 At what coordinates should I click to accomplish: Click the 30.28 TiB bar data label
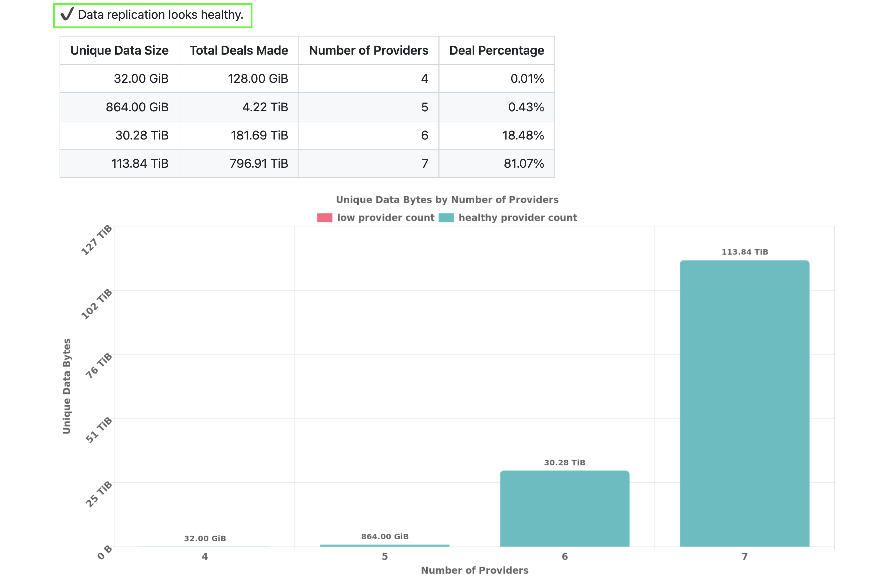(x=564, y=462)
